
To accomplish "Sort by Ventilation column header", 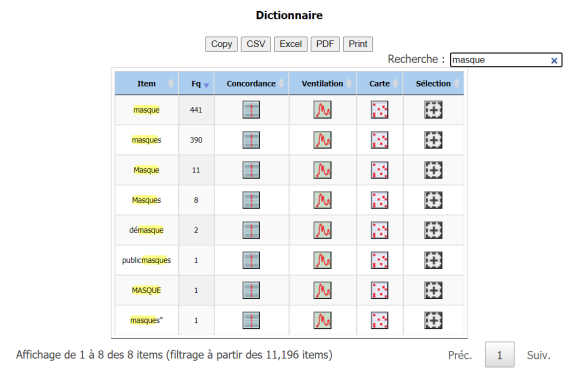I will [x=323, y=83].
